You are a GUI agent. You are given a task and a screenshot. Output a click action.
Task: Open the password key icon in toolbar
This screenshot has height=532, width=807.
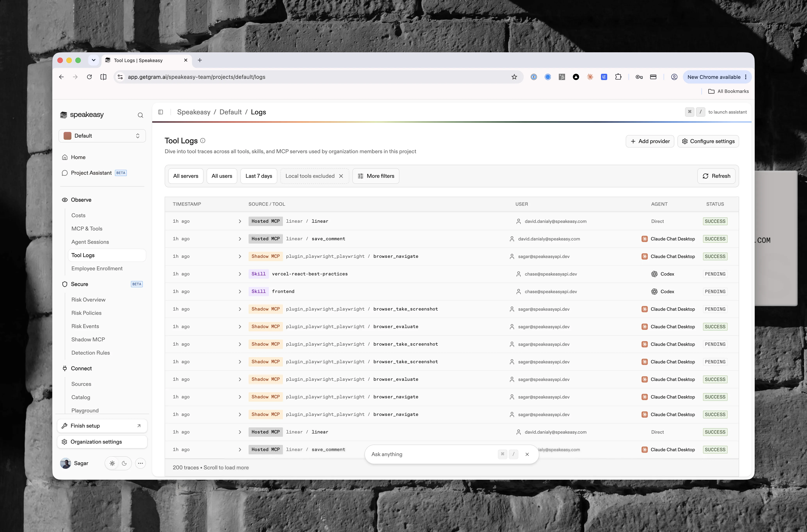coord(639,77)
